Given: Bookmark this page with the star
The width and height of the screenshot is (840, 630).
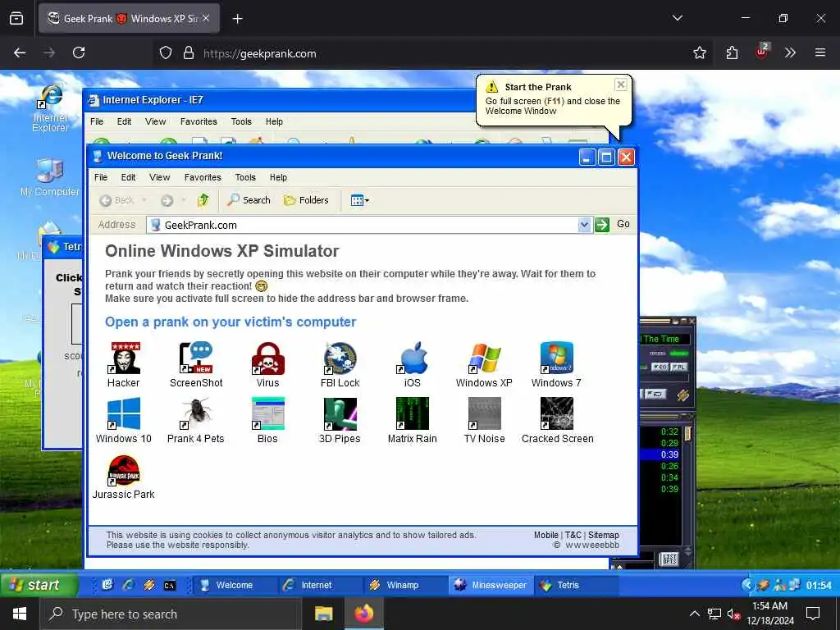Looking at the screenshot, I should click(700, 52).
